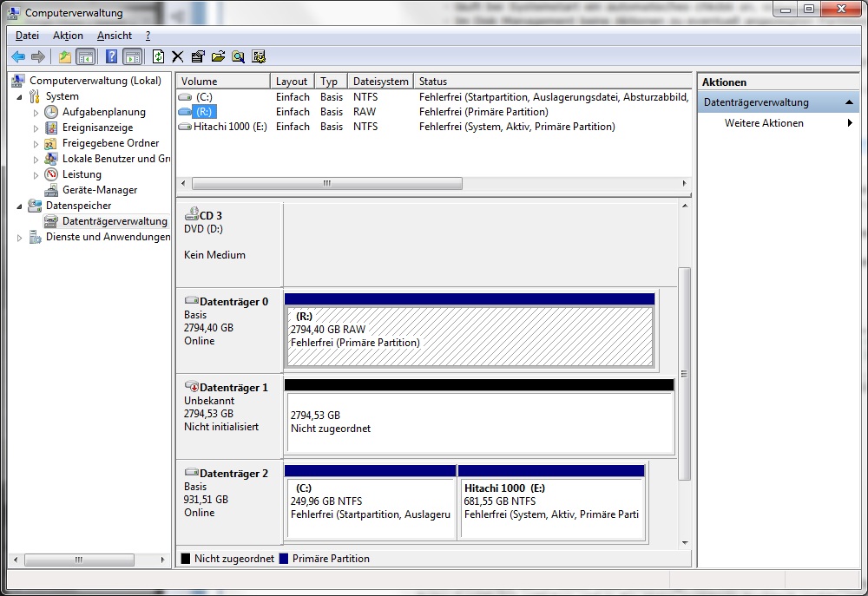Screen dimensions: 868x596
Task: Click the Computerverwaltung (Lokal) root icon
Action: (18, 81)
